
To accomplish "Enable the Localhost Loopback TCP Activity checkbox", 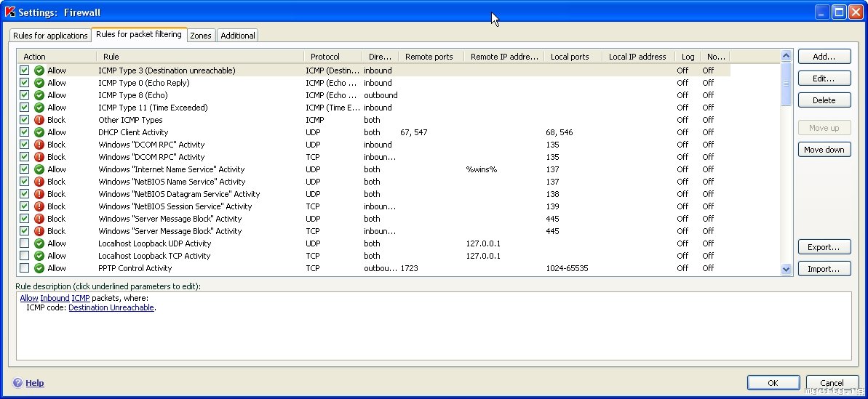I will [25, 256].
